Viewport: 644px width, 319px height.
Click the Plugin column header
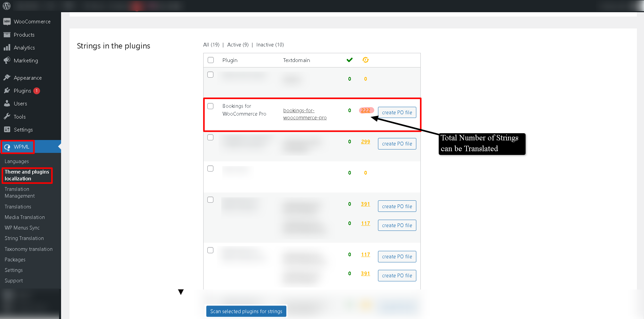[230, 60]
